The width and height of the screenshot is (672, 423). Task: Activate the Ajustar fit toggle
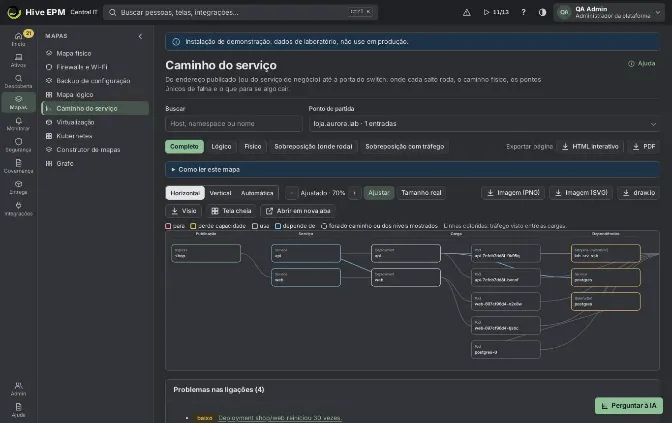point(379,193)
